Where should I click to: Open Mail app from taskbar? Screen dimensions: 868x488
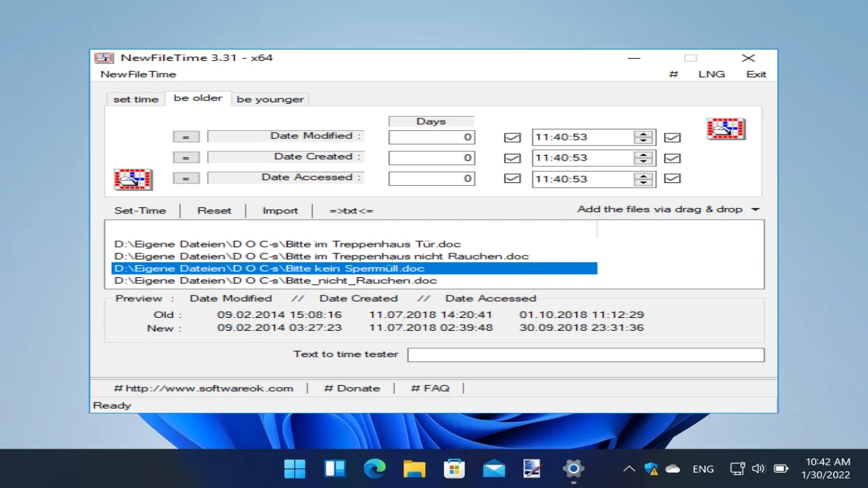click(x=494, y=468)
